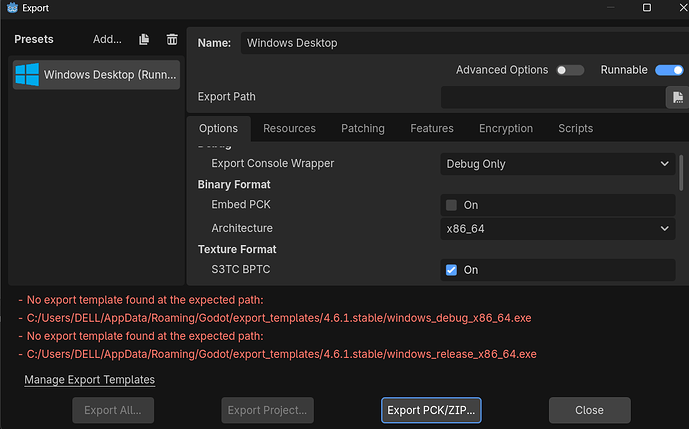Click the Architecture property label
This screenshot has width=689, height=429.
(x=242, y=229)
